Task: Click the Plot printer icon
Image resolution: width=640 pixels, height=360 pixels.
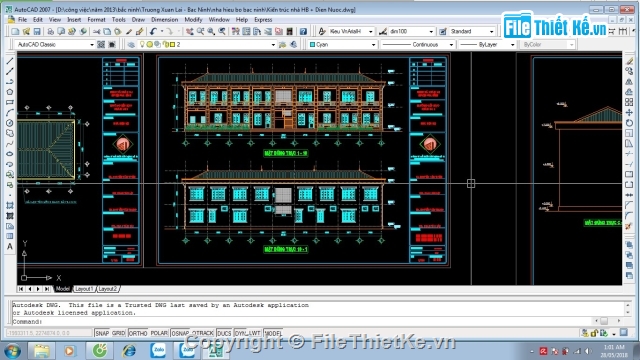Action: [51, 31]
